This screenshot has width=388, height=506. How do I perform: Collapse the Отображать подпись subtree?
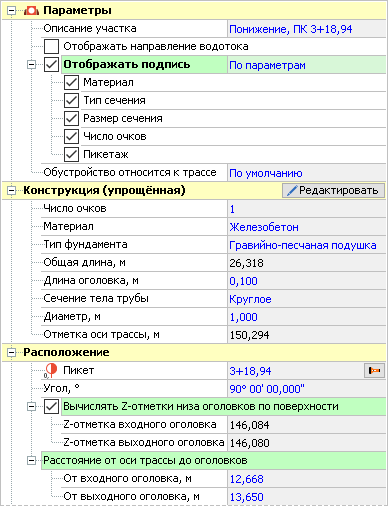[x=31, y=65]
